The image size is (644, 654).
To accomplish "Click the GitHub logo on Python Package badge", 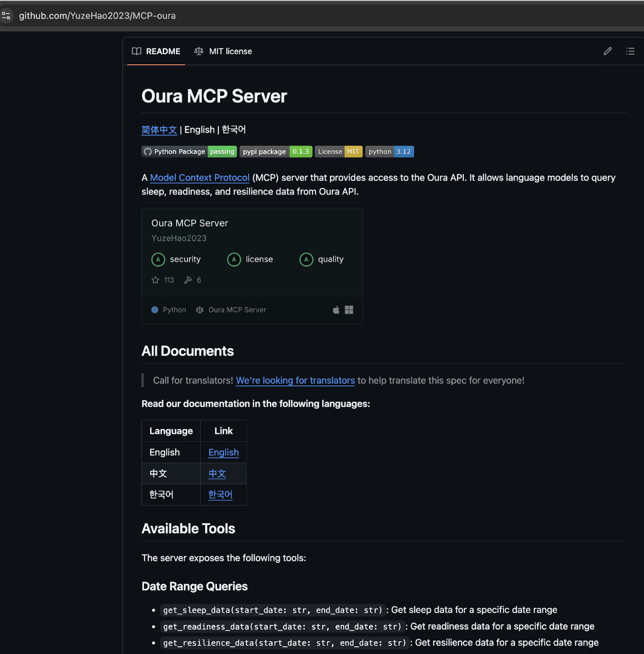I will [x=148, y=152].
